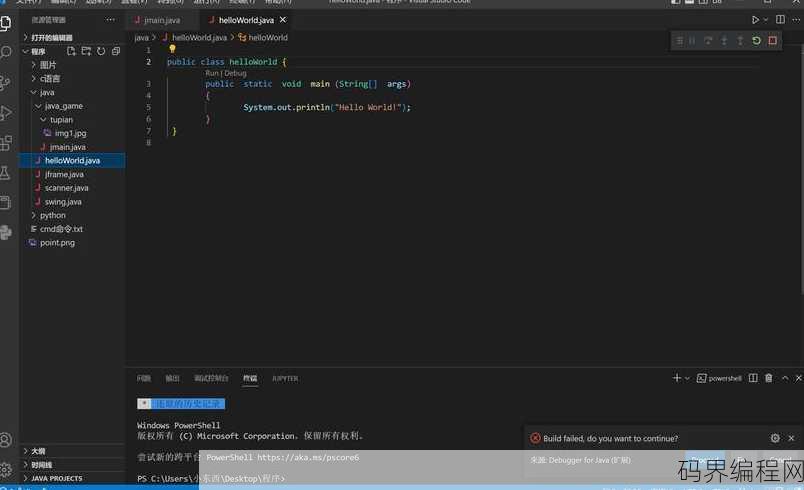Screen dimensions: 804x490
Task: Open new terminal profile dropdown arrow
Action: click(687, 378)
